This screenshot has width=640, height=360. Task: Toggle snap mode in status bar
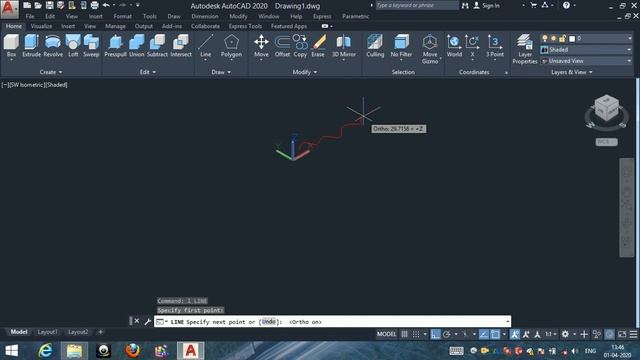416,334
